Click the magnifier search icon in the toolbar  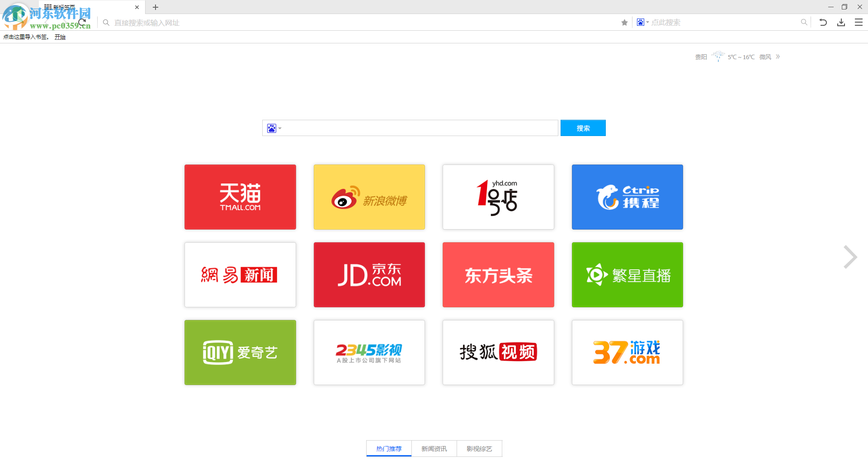[x=804, y=22]
